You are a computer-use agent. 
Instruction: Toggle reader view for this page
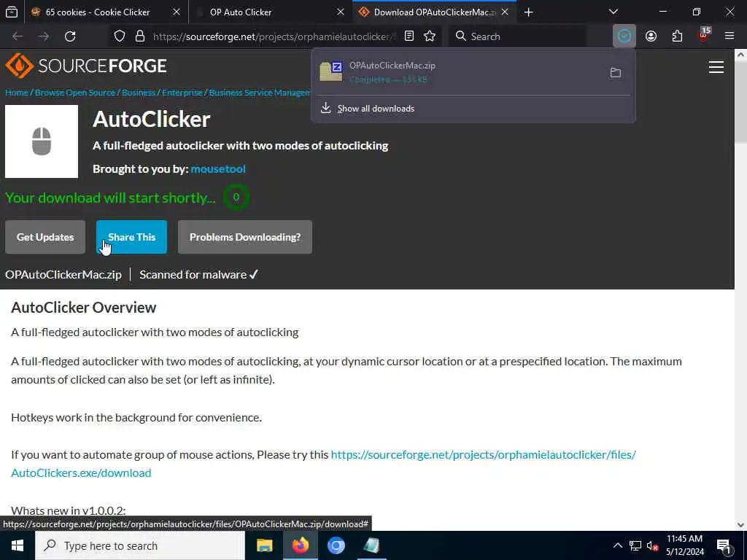pos(409,36)
